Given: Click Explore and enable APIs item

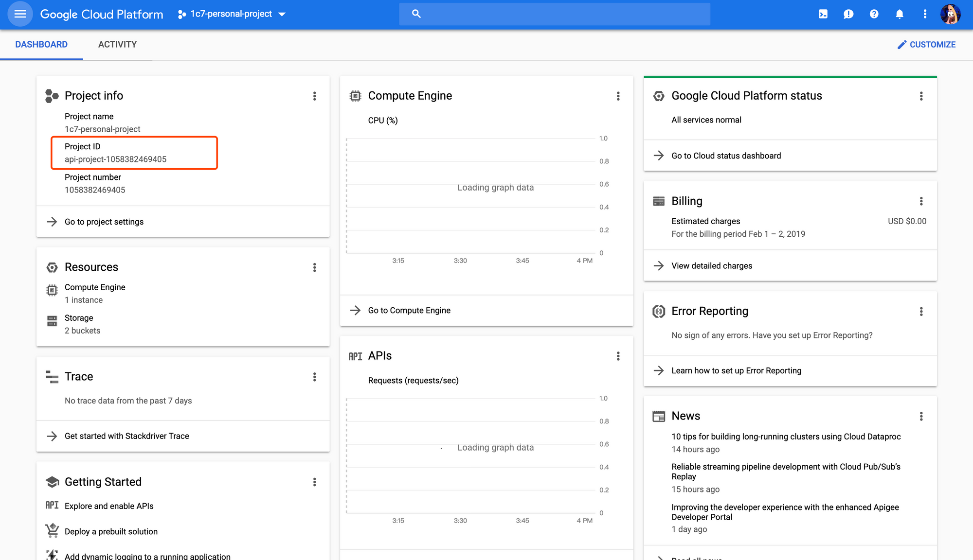Looking at the screenshot, I should pyautogui.click(x=109, y=506).
